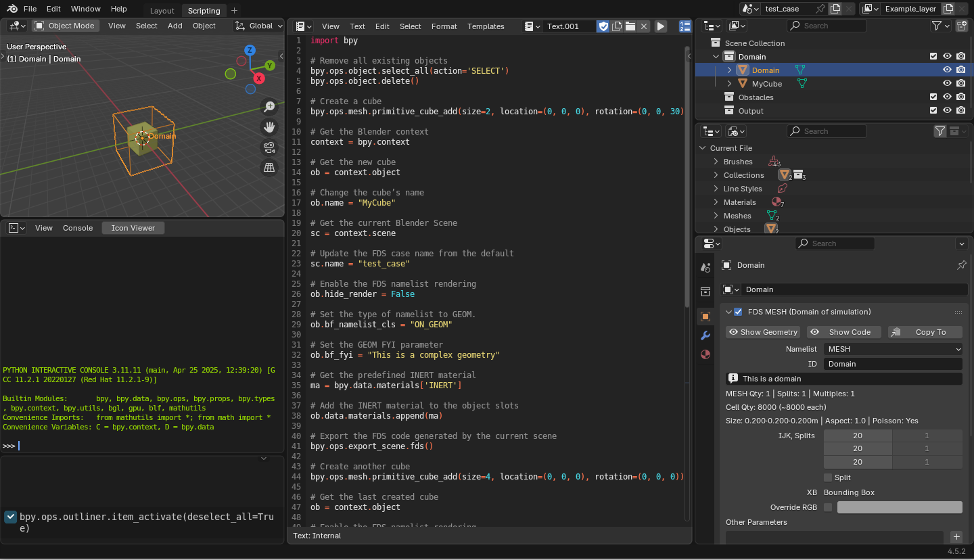Expand the MyCube object in the outliner
This screenshot has height=560, width=974.
coord(729,84)
